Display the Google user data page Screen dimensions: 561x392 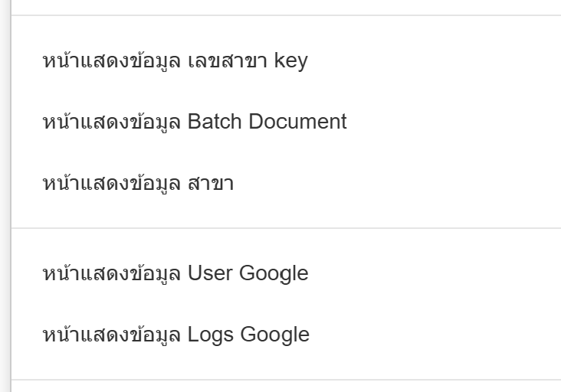(176, 273)
